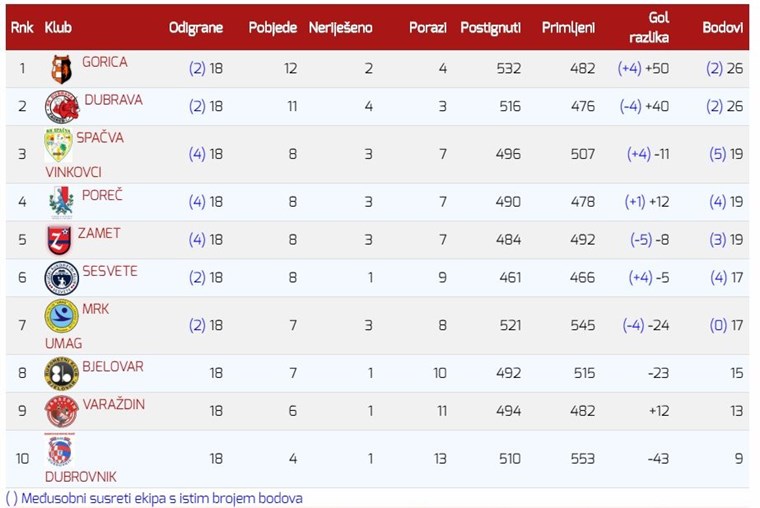
Task: Open the VARAŽDIN club name link
Action: tap(116, 404)
